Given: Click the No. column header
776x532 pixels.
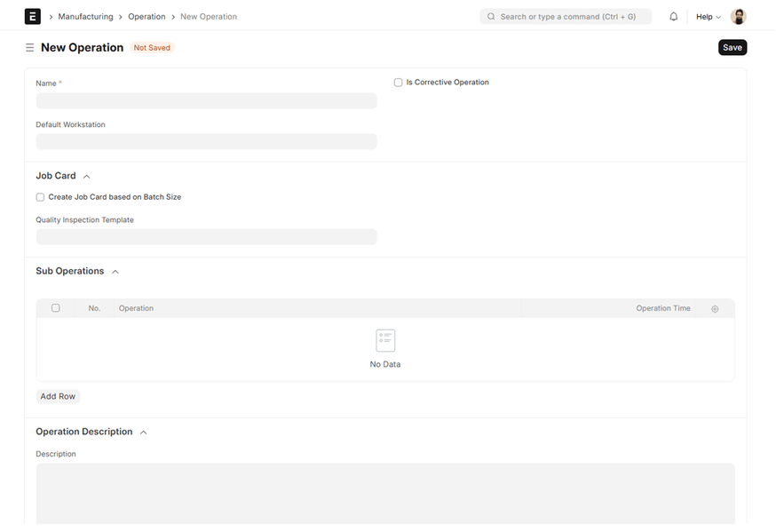Looking at the screenshot, I should (x=94, y=308).
